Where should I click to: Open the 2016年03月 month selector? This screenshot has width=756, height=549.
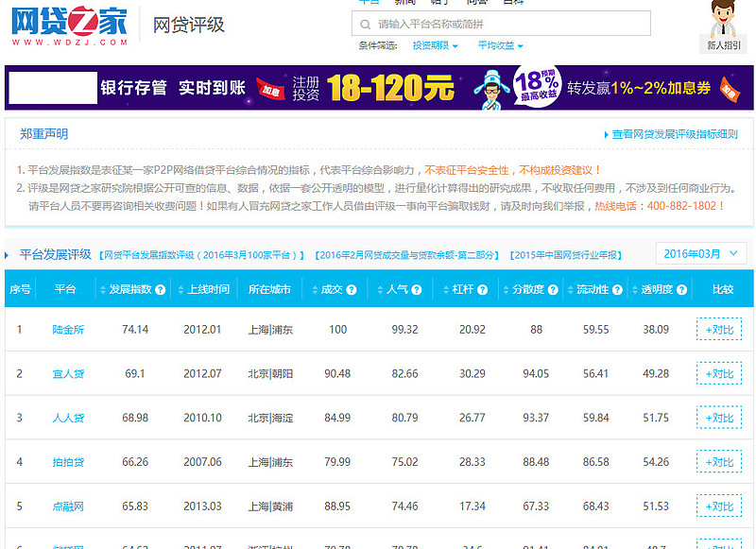[701, 253]
